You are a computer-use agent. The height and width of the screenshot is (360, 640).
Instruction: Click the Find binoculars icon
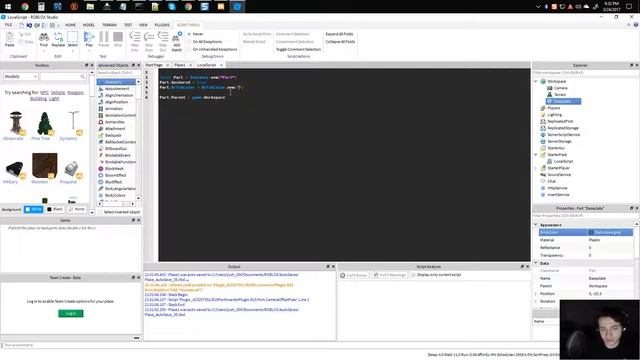point(44,37)
